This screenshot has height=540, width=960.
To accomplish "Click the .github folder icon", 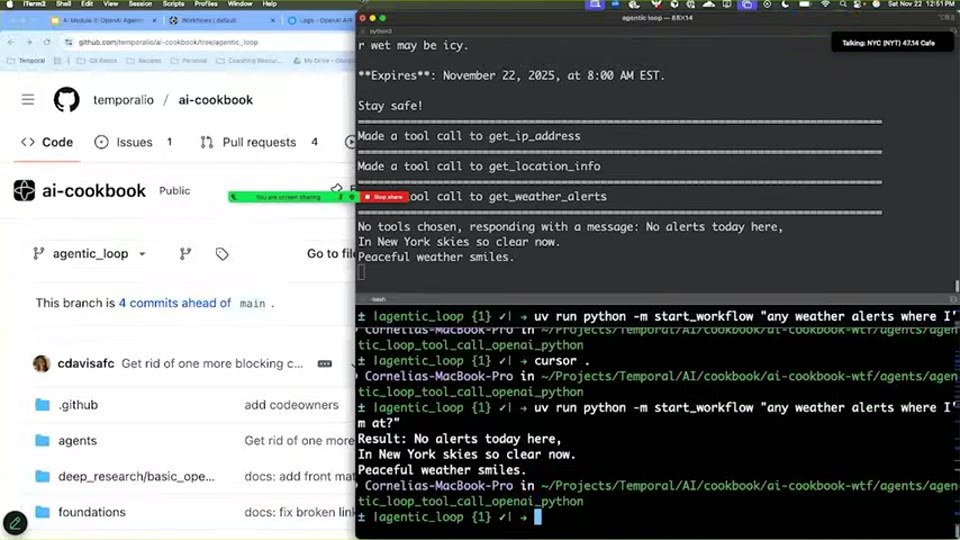I will pos(42,405).
